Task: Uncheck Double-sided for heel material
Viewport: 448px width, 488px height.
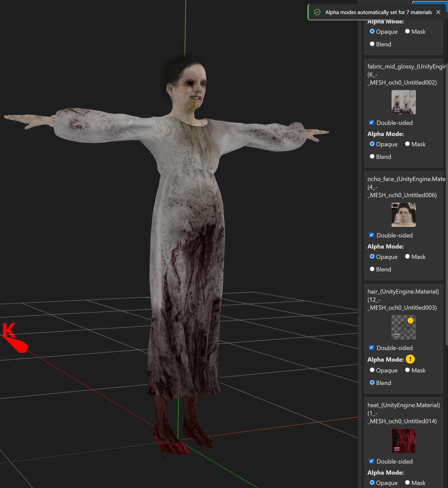Action: [371, 461]
